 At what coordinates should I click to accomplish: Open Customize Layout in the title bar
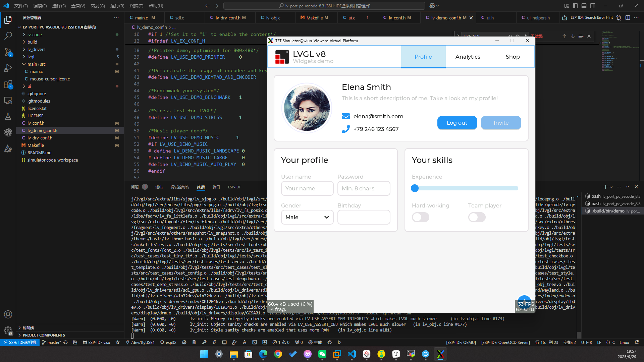point(567,6)
